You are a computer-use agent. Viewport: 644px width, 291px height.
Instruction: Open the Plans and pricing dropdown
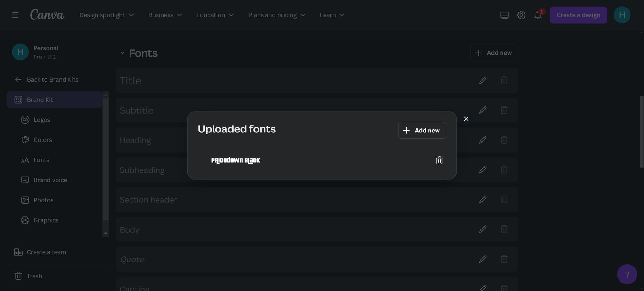click(277, 15)
